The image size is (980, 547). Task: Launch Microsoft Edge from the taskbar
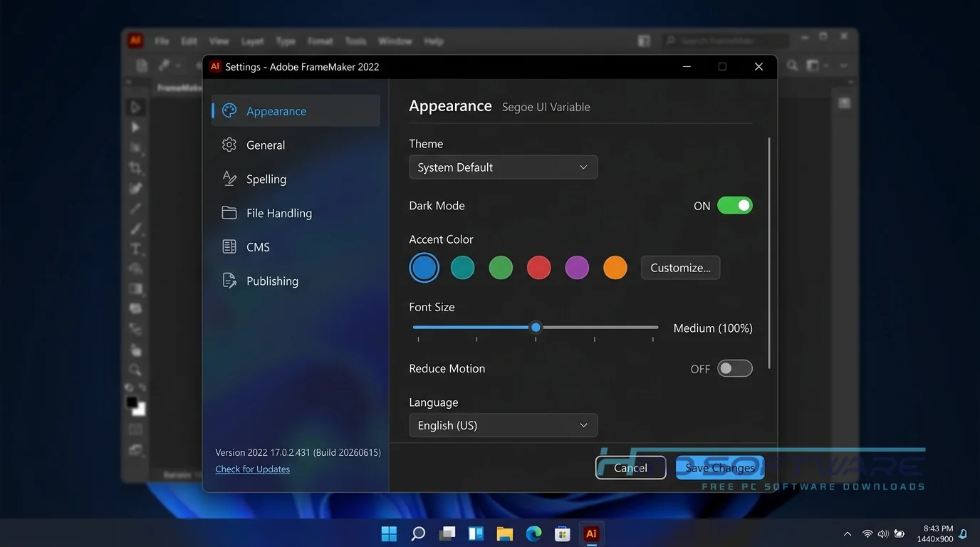point(533,533)
